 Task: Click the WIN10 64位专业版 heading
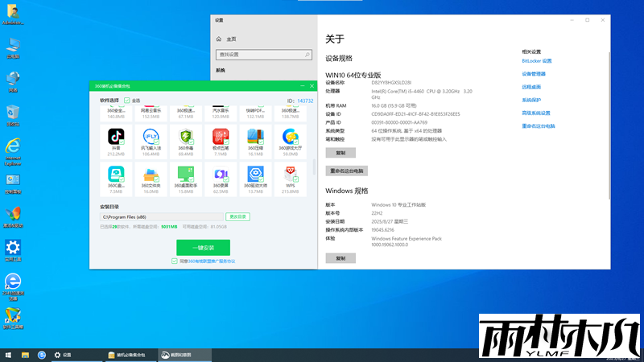[353, 75]
